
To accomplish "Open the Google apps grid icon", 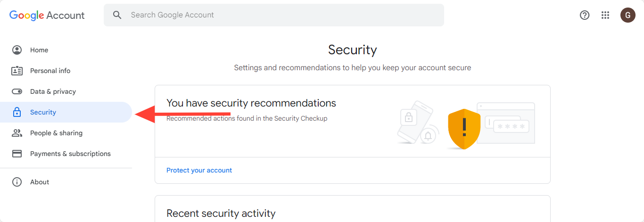I will click(x=605, y=15).
